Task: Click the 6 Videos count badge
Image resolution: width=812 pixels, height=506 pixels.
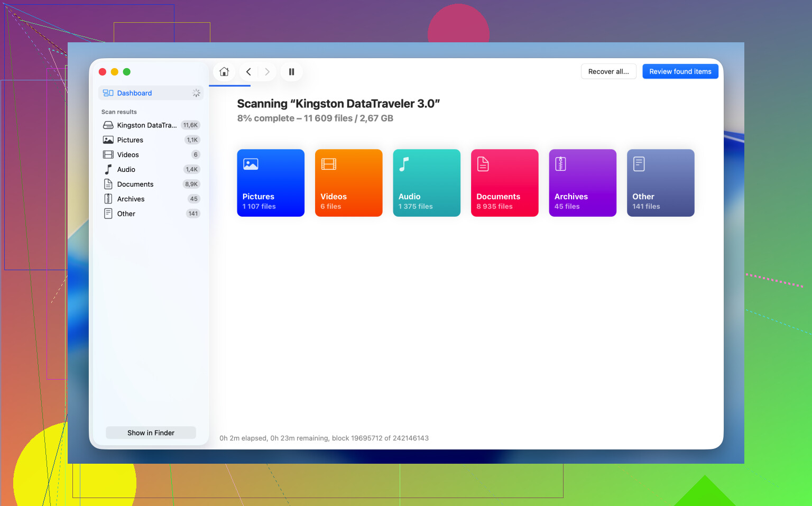Action: pyautogui.click(x=196, y=155)
